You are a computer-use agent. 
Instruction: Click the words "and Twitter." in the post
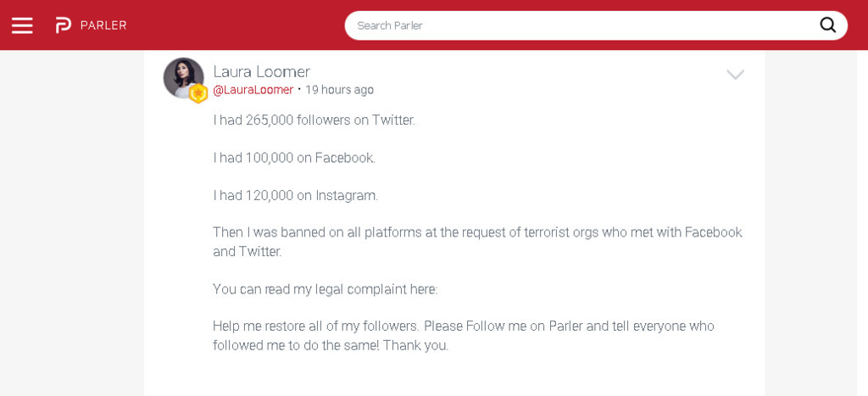pyautogui.click(x=247, y=252)
